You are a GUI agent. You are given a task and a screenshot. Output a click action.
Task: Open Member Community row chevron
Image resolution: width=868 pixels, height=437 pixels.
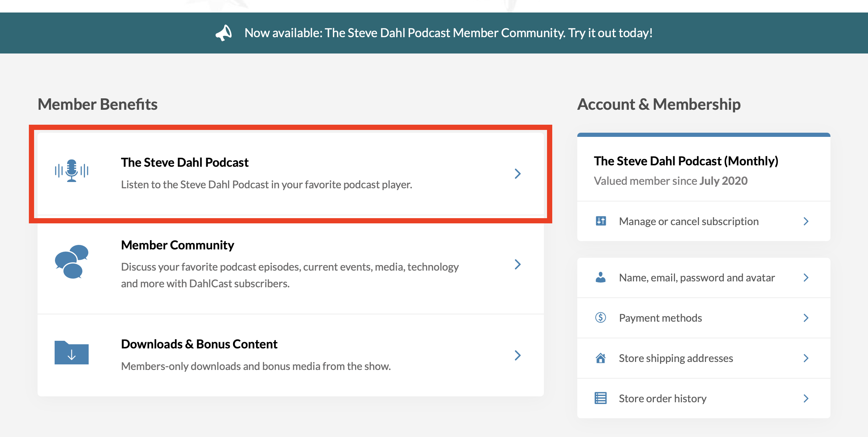(x=518, y=264)
